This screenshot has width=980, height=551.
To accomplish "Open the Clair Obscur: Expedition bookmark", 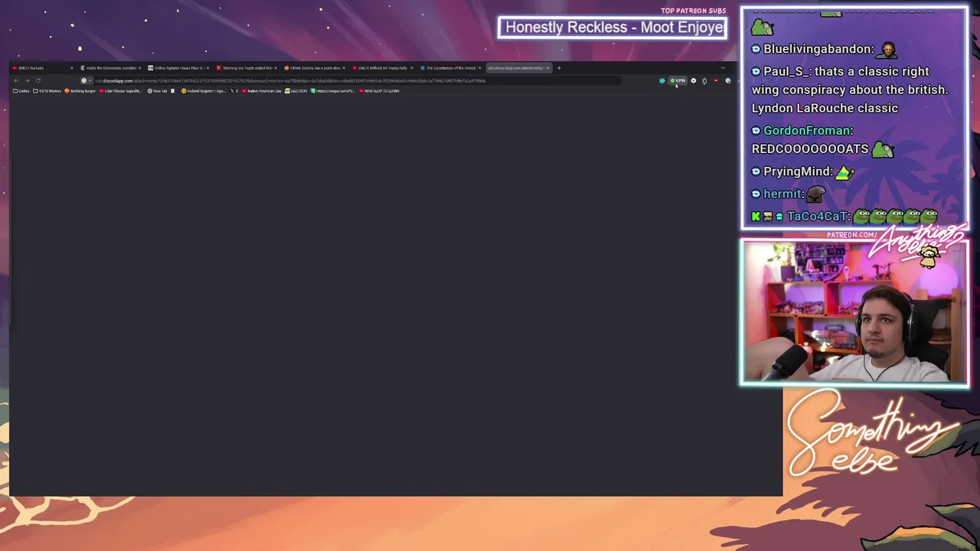I will tap(121, 91).
